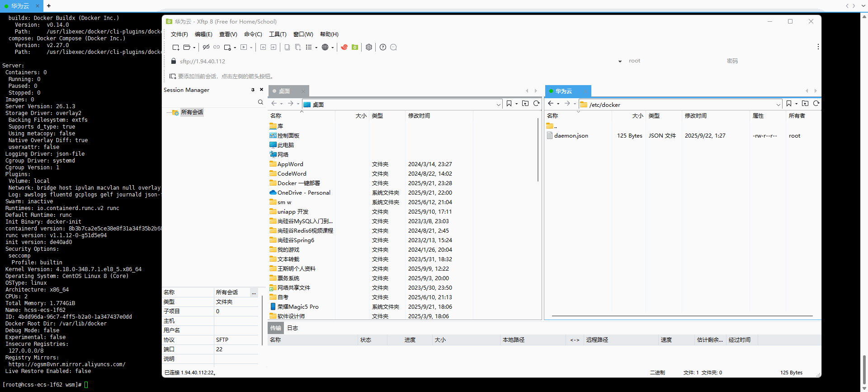Click the remote pane horizontal scrollbar
Viewport: 868px width, 392px height.
pyautogui.click(x=682, y=316)
